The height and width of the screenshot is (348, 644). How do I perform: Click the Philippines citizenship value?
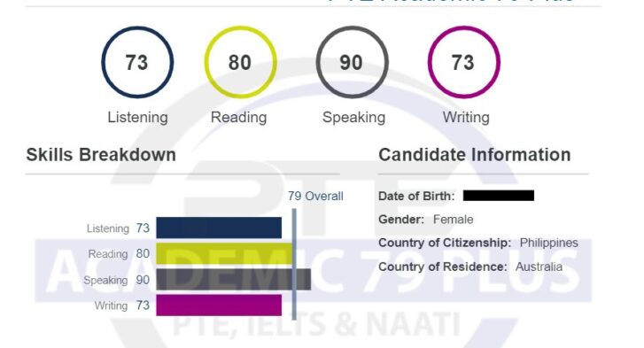(548, 243)
